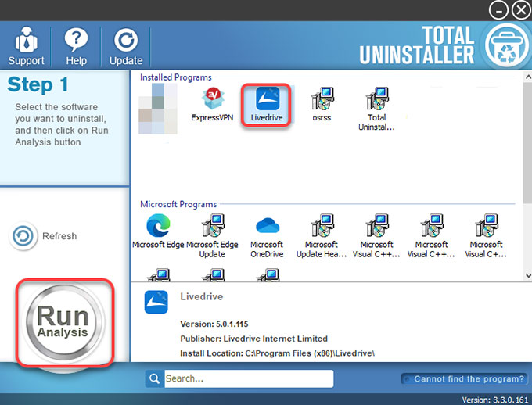Select the osrss program icon
Image resolution: width=532 pixels, height=405 pixels.
[x=322, y=104]
